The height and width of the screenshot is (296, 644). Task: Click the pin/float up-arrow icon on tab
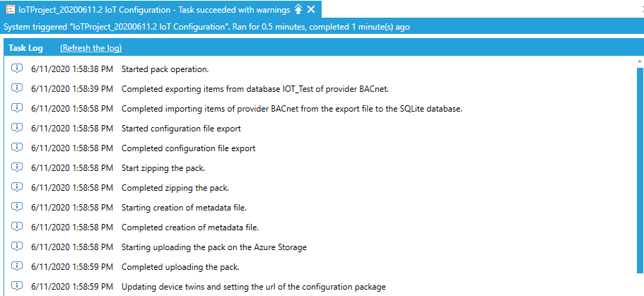(x=298, y=9)
